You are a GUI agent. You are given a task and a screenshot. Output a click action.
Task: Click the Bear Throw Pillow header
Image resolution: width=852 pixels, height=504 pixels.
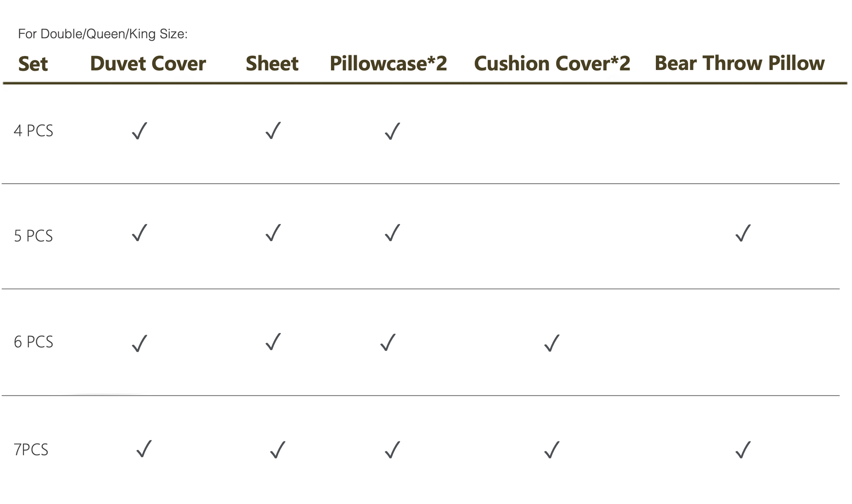[739, 63]
